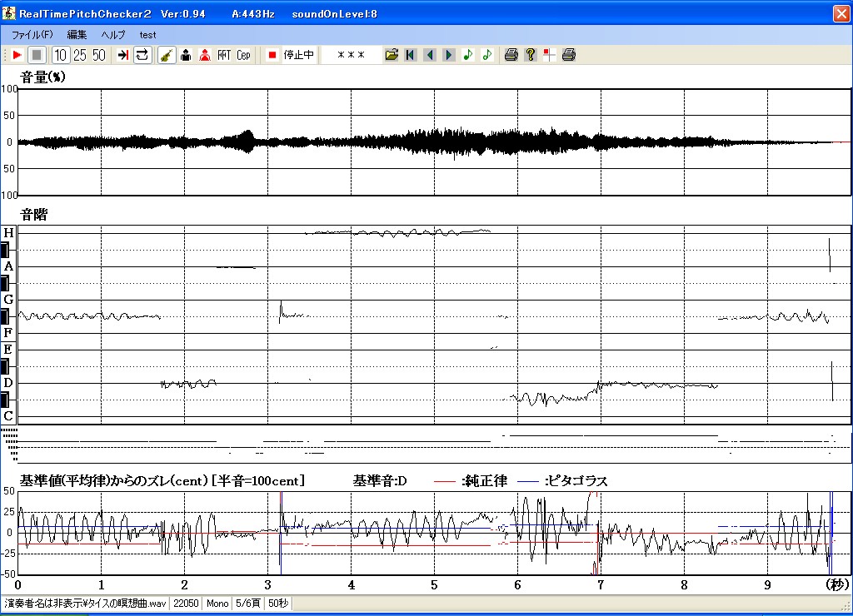The image size is (853, 616).
Task: Set the time span to 50 seconds
Action: point(99,55)
